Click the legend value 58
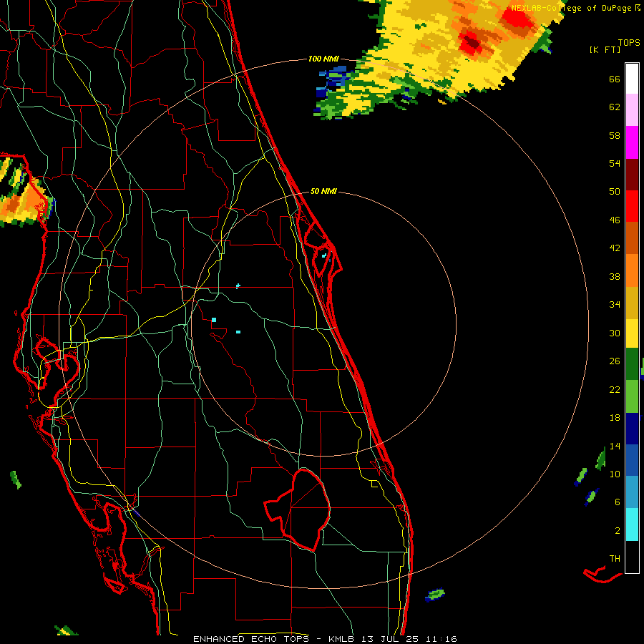The image size is (644, 644). pyautogui.click(x=615, y=135)
